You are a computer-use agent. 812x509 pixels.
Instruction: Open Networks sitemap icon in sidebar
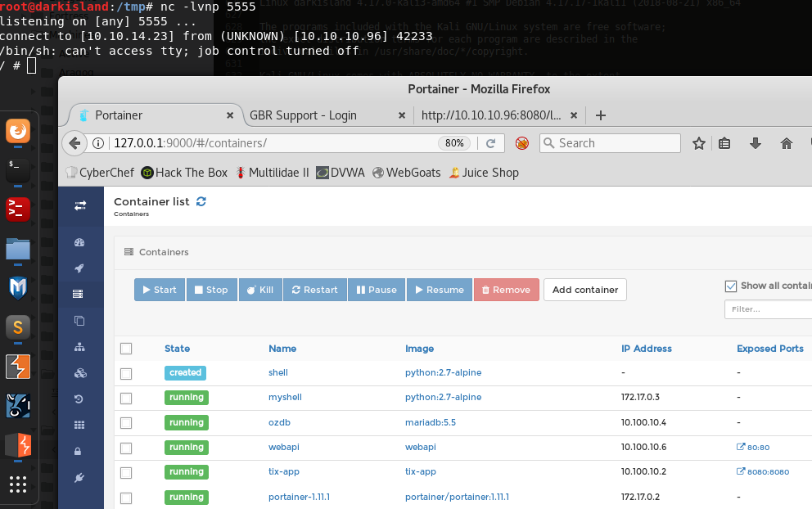click(79, 347)
